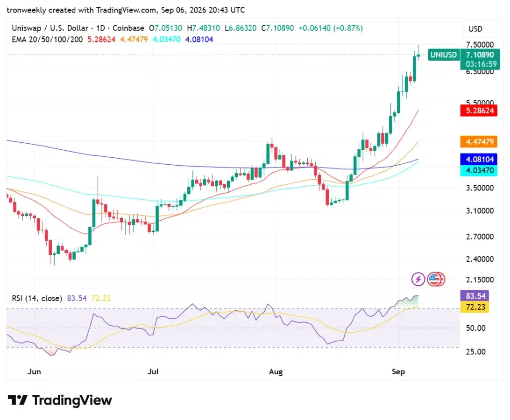Click the tronweekly TradingView.com attribution header
The width and height of the screenshot is (510, 420).
[126, 10]
